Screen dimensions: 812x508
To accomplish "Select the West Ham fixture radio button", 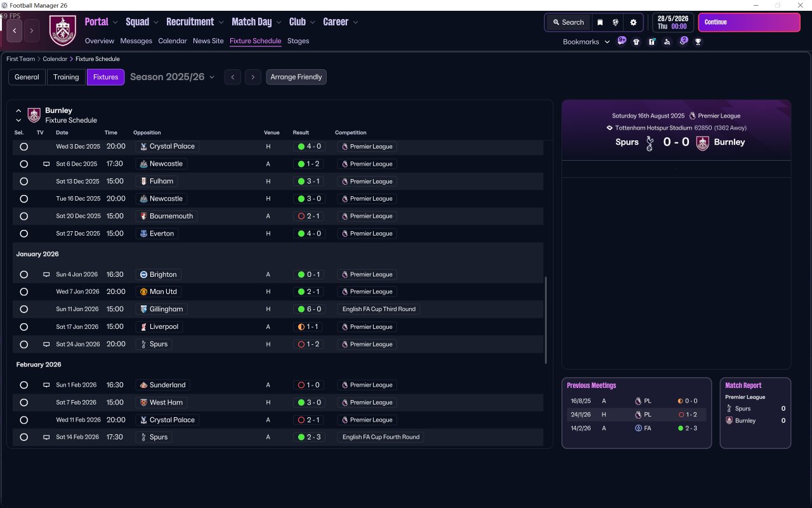I will pos(24,403).
